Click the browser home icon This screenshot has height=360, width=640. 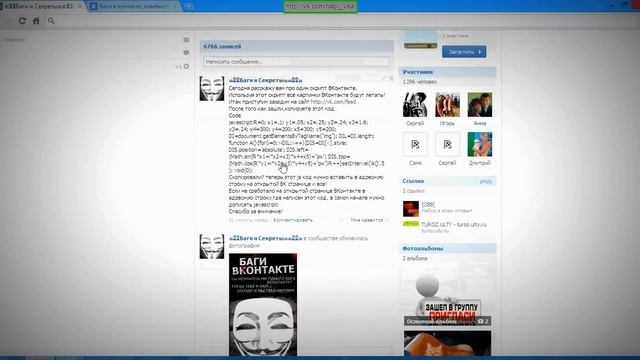[36, 20]
